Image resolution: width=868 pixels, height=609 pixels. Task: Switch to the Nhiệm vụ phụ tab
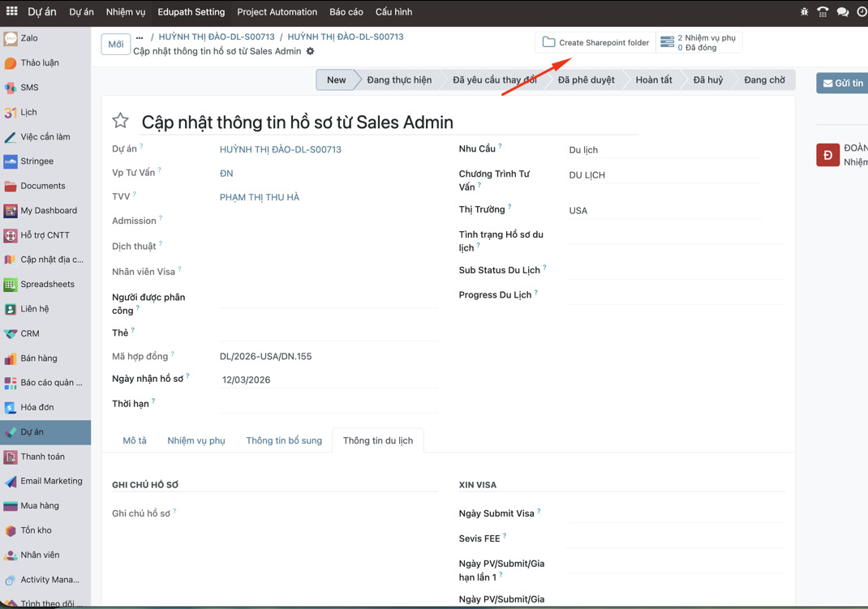[x=196, y=441]
